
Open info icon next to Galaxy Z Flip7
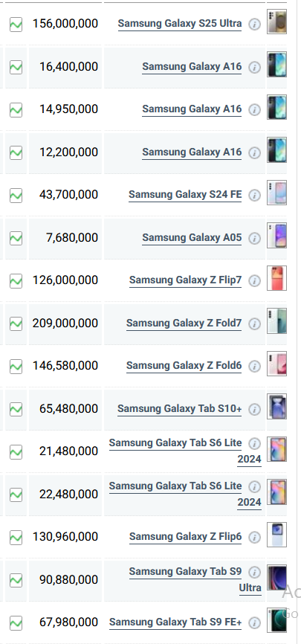pyautogui.click(x=255, y=280)
